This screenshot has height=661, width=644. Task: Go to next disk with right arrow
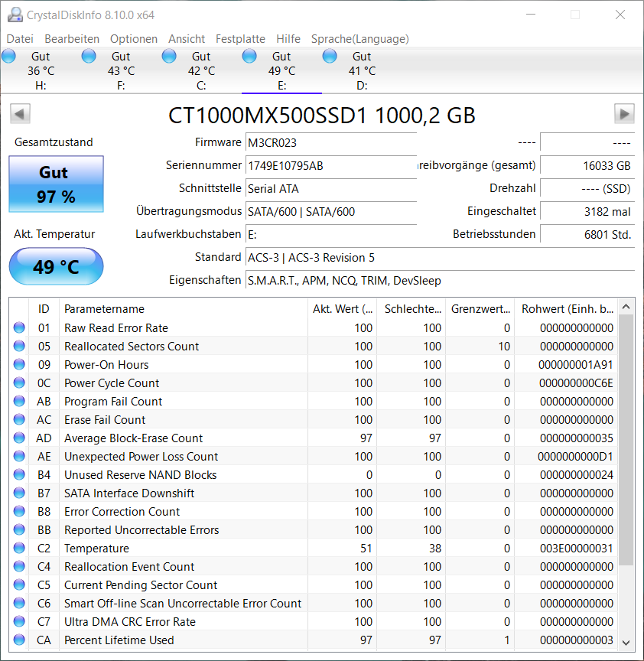coord(624,114)
